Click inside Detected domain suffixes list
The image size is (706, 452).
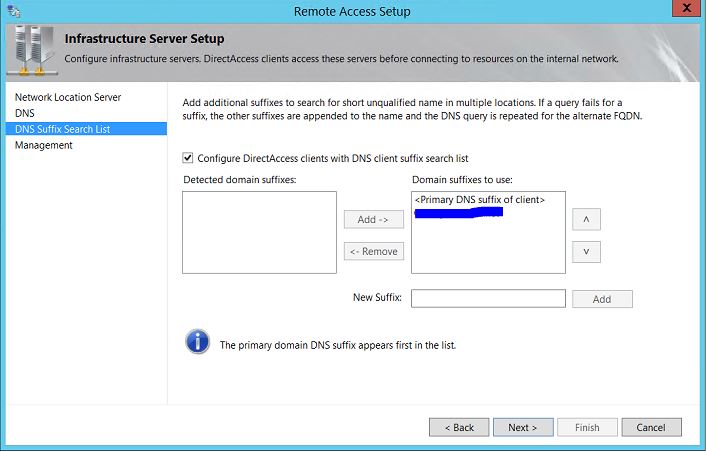[259, 232]
